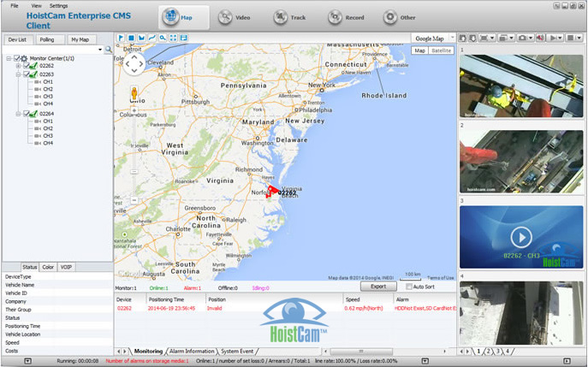Select the VOIP tab
Viewport: 588px width, 367px height.
pos(66,267)
